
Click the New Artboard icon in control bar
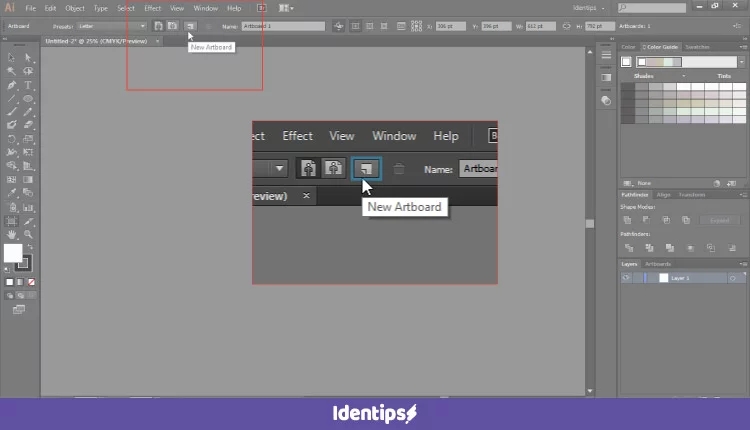click(x=190, y=25)
